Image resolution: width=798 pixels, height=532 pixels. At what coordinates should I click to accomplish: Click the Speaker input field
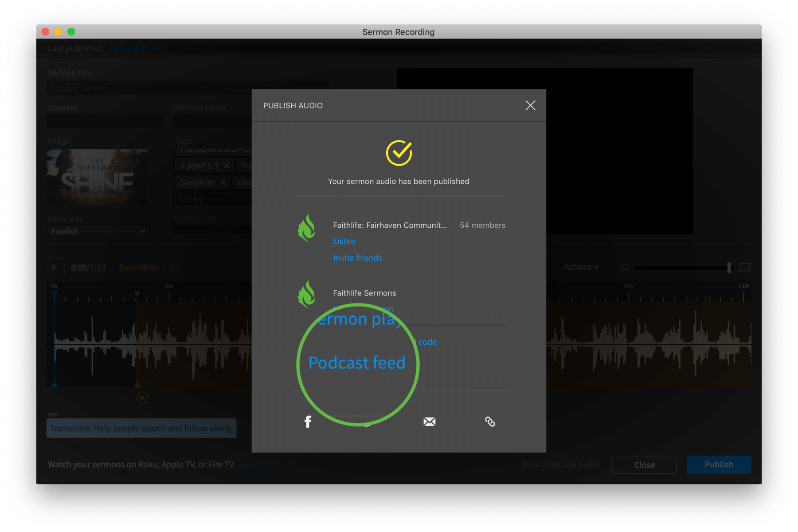pyautogui.click(x=106, y=120)
